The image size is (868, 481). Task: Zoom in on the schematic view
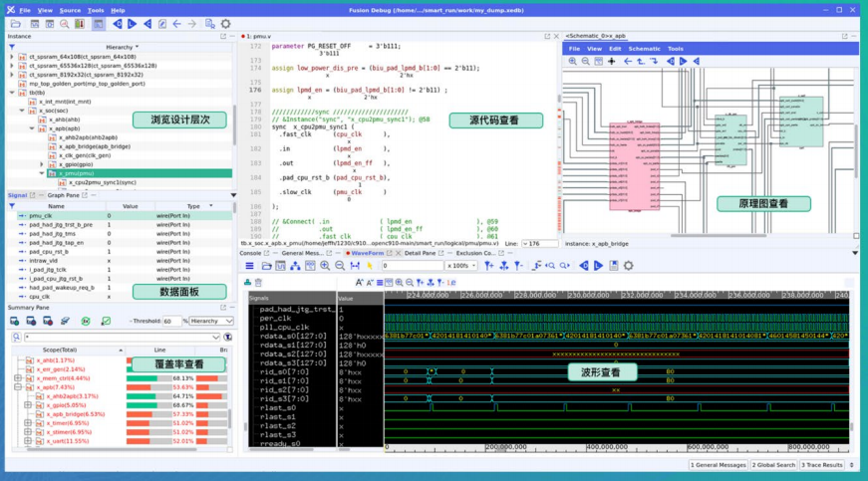coord(573,62)
